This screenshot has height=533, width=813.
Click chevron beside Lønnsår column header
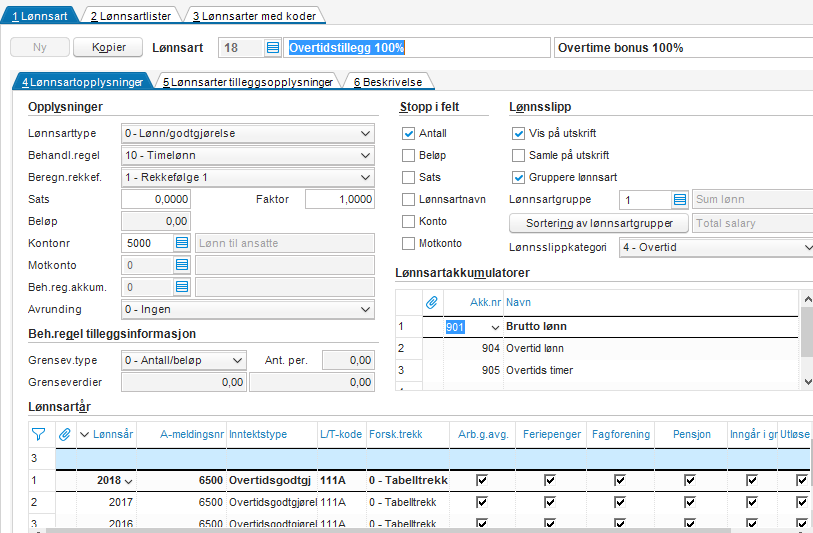[x=85, y=434]
